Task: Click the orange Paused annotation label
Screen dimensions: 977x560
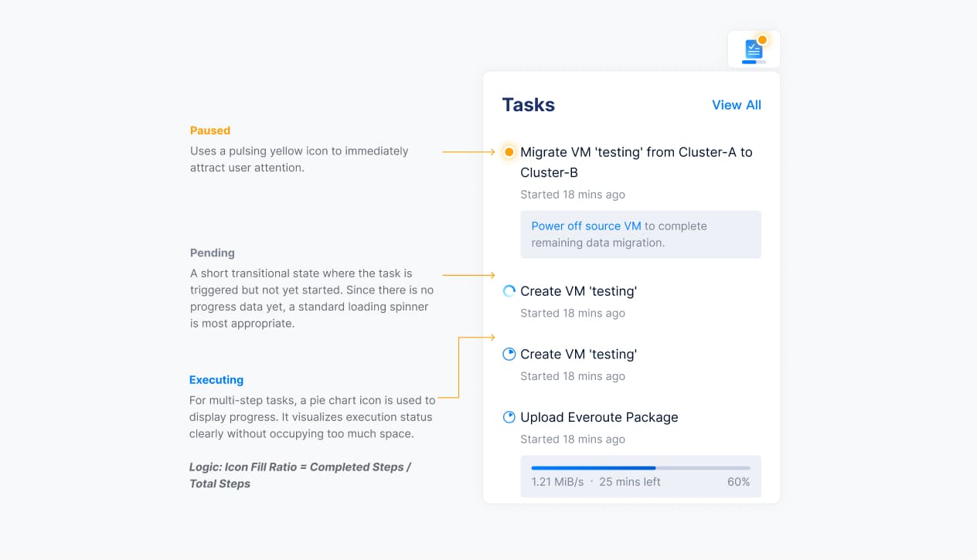Action: [x=210, y=131]
